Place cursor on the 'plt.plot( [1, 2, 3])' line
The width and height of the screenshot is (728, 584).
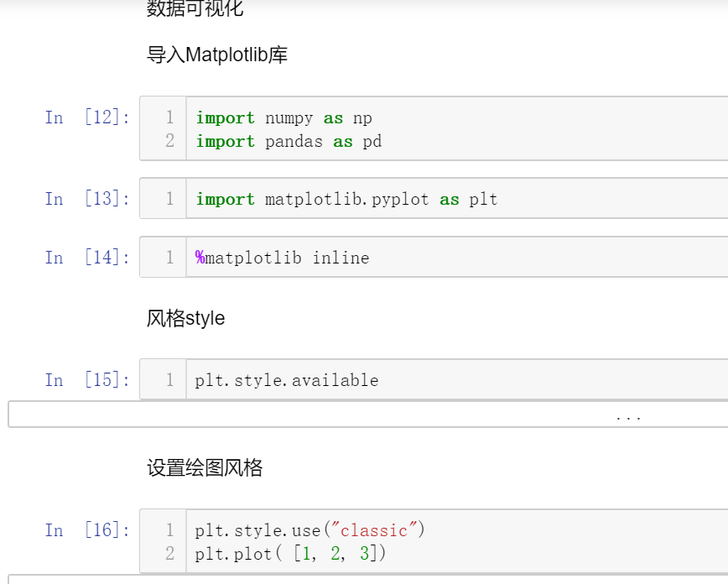click(x=291, y=554)
